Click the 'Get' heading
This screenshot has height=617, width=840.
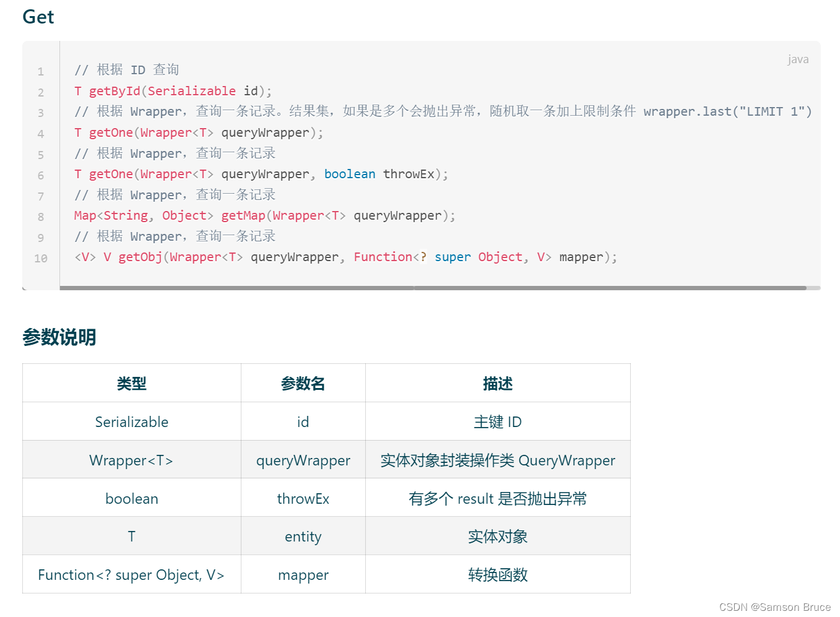tap(38, 17)
